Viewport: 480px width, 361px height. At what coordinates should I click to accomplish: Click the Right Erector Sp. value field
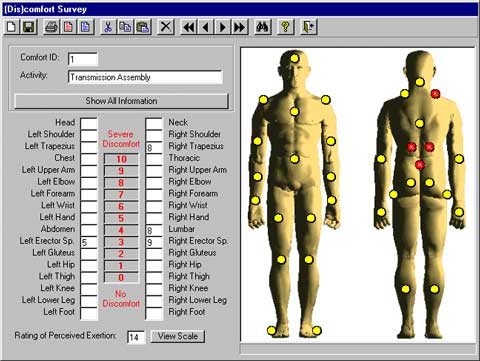click(x=154, y=242)
